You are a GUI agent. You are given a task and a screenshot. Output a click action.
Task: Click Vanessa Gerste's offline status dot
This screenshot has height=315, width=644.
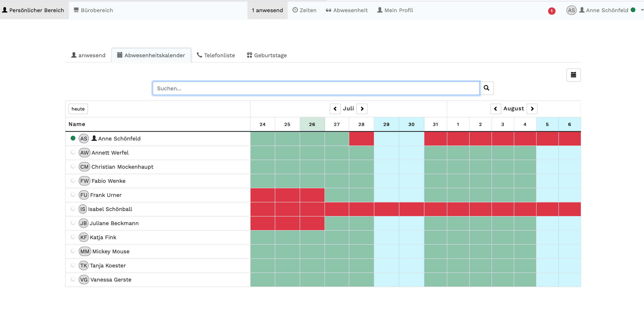(x=73, y=279)
